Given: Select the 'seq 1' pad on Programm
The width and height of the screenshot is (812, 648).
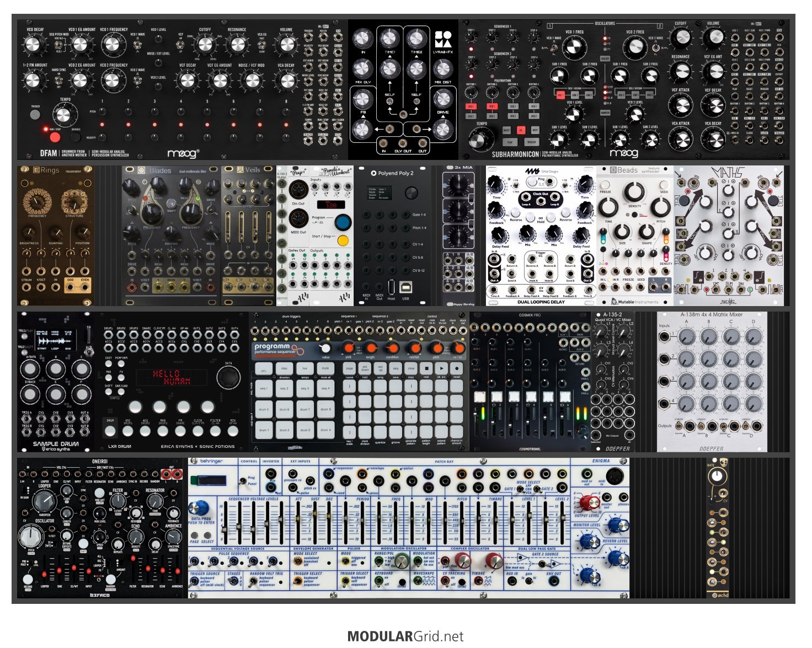Looking at the screenshot, I should click(x=264, y=389).
